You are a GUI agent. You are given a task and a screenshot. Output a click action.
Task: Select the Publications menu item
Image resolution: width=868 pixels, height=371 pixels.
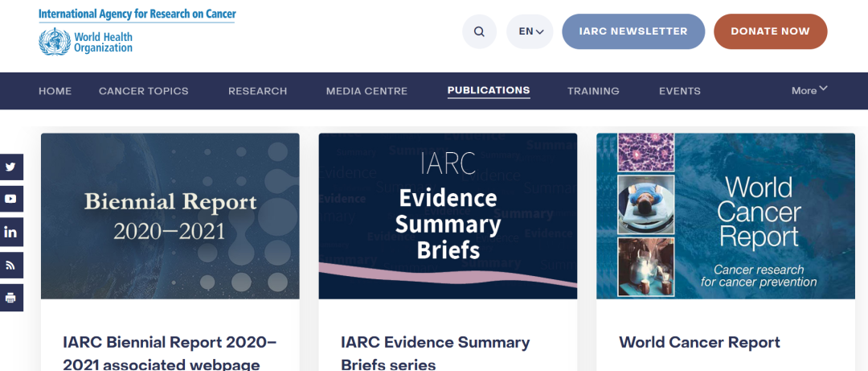pos(488,91)
